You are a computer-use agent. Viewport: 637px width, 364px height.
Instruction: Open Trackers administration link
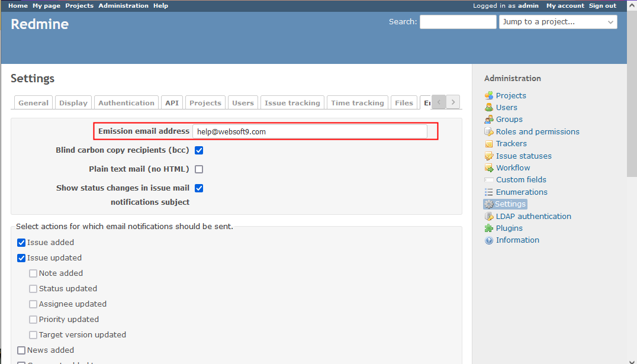pos(511,144)
